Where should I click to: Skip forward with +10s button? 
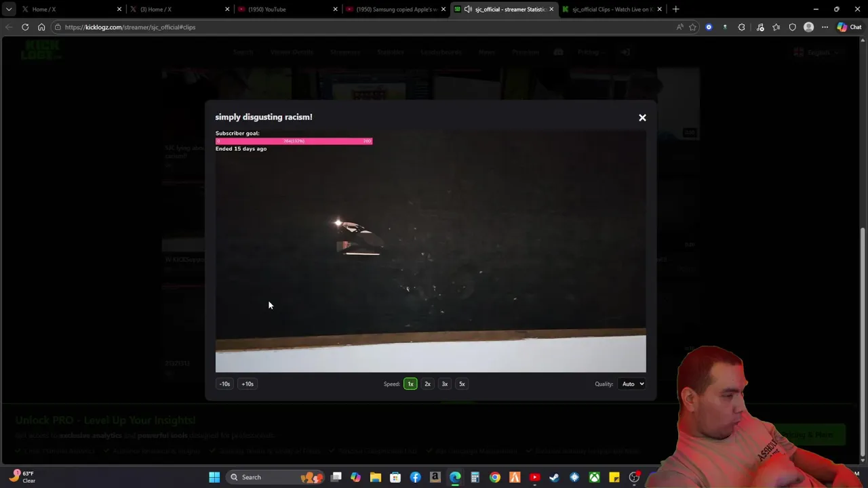[x=248, y=384]
